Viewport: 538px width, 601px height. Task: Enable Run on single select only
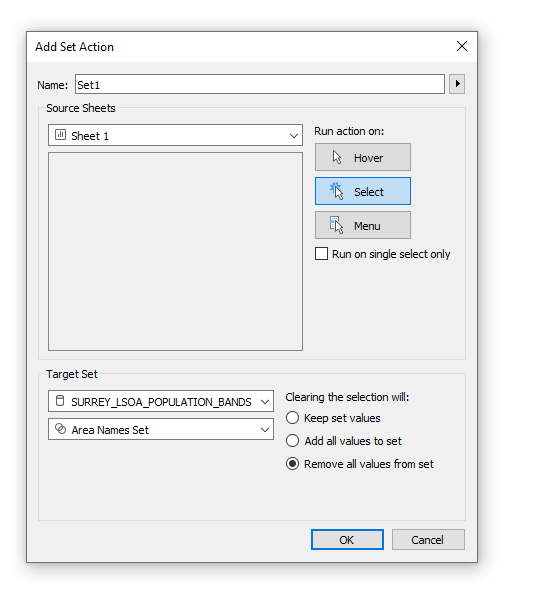coord(321,254)
